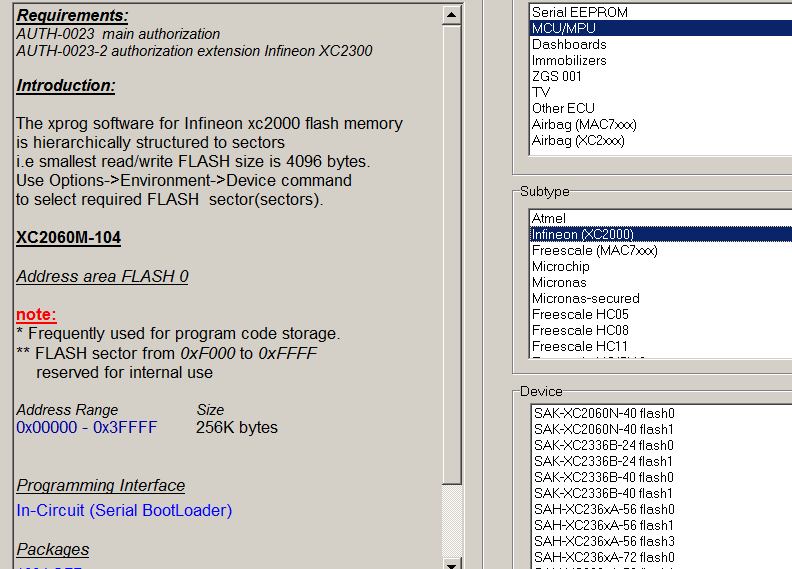Pick device SAK-XC2336B-24 flash0
The image size is (792, 569).
pos(662,445)
